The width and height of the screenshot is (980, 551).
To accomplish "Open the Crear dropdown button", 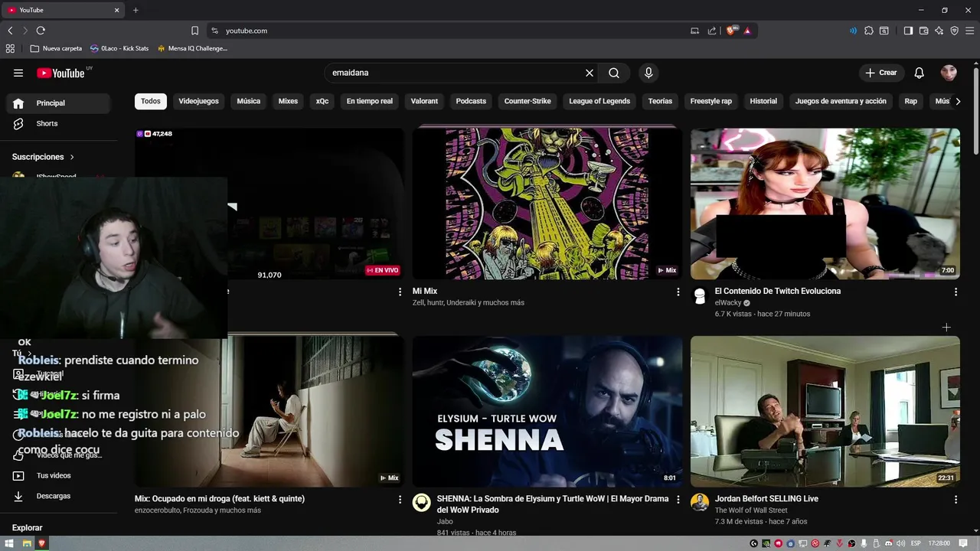I will tap(880, 73).
